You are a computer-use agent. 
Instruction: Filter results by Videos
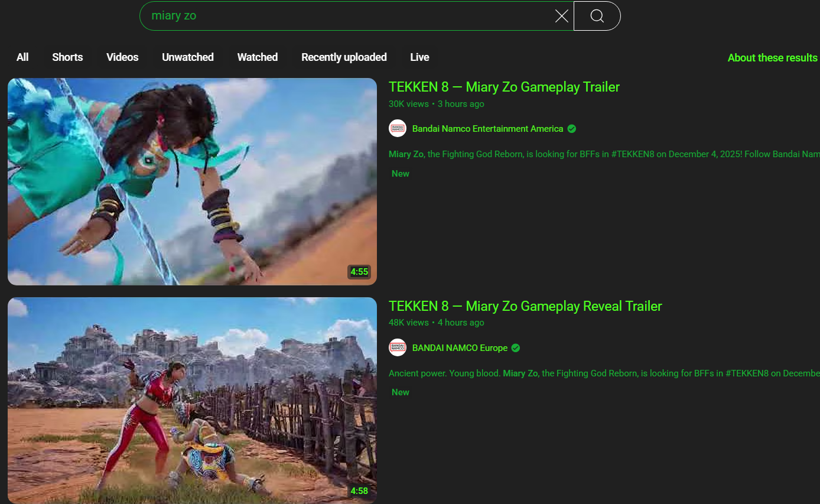tap(122, 57)
